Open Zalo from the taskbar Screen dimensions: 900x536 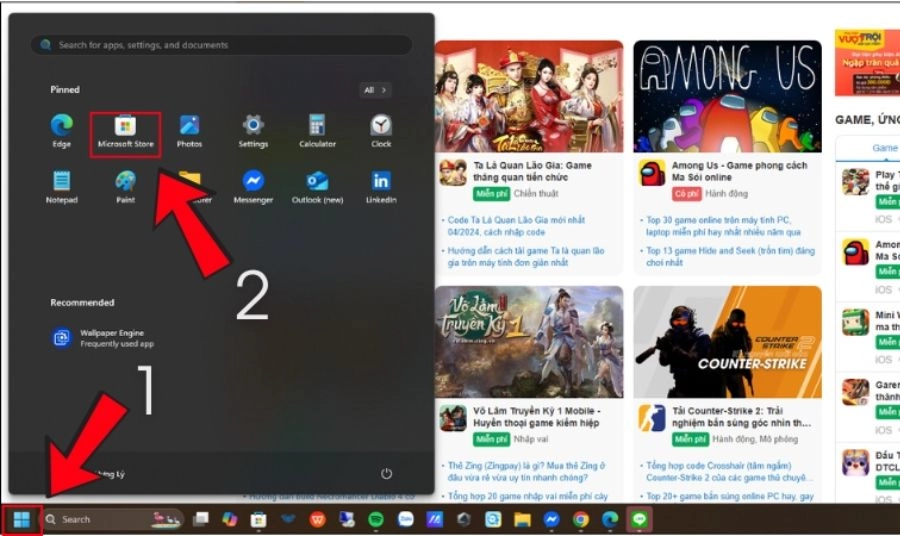tap(405, 519)
